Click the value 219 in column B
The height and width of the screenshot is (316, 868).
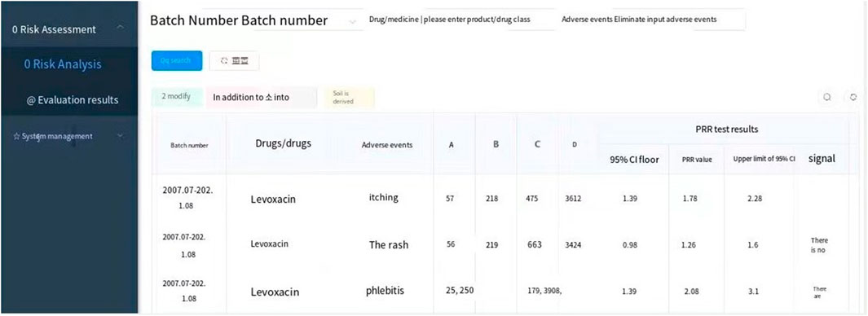[491, 244]
